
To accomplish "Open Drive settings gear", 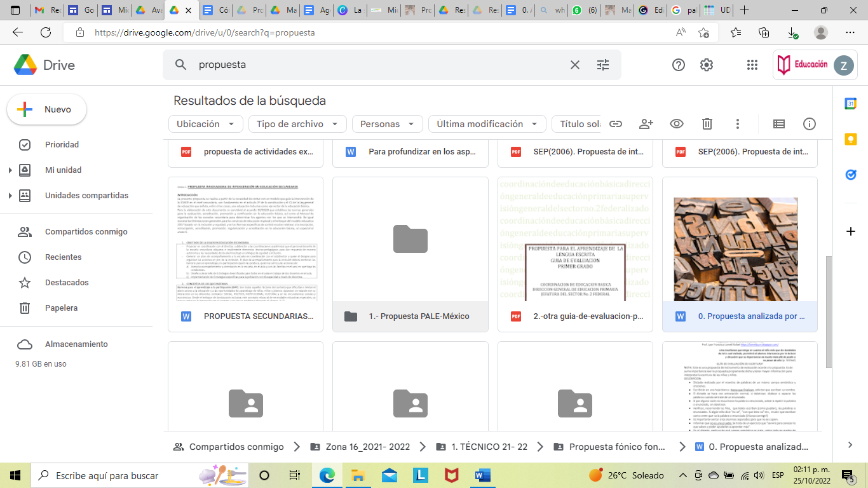I will [707, 65].
